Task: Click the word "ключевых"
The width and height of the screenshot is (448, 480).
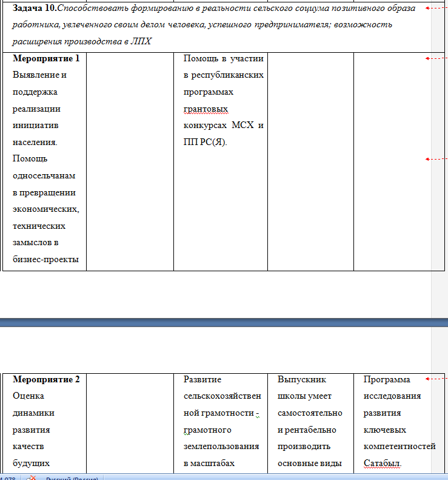Action: tap(385, 430)
